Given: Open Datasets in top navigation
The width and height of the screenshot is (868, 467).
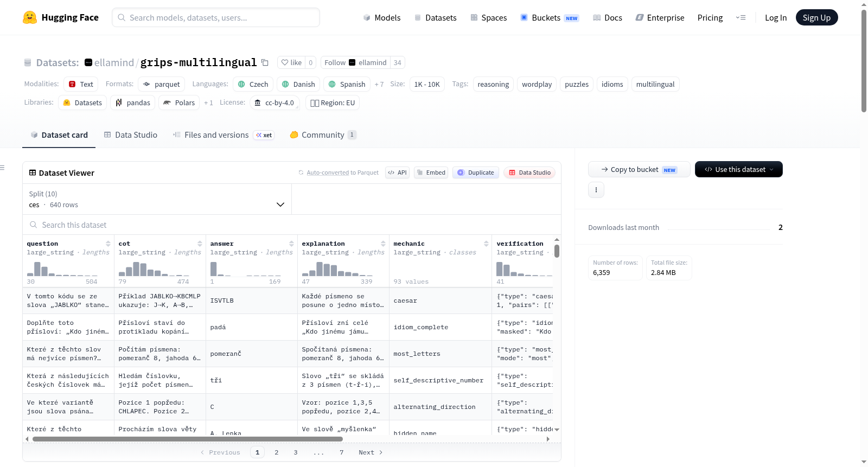Looking at the screenshot, I should [435, 17].
